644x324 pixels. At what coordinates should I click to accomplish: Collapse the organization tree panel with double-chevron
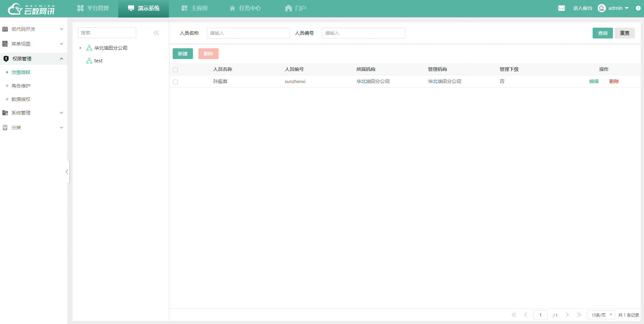click(156, 33)
